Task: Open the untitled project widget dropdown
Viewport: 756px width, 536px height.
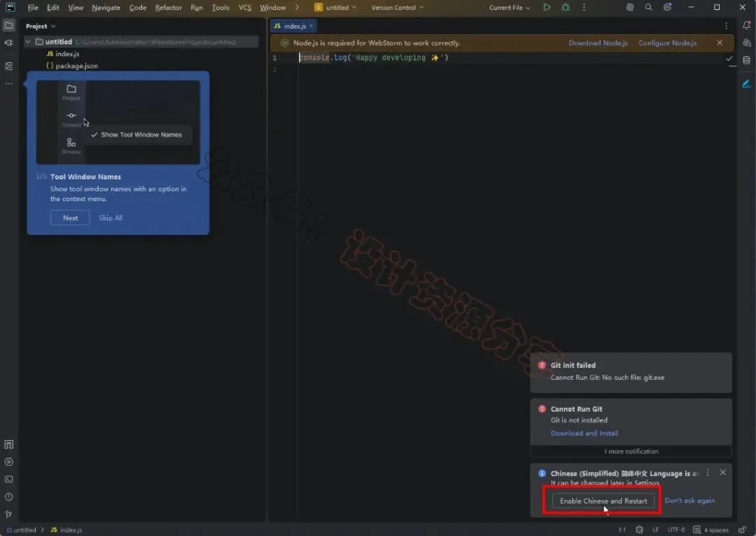Action: point(335,7)
